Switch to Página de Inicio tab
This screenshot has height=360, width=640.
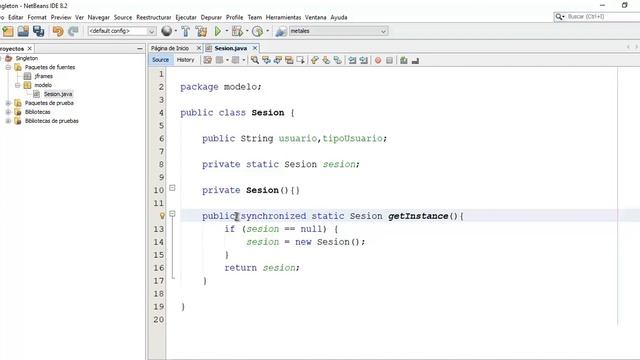[170, 48]
